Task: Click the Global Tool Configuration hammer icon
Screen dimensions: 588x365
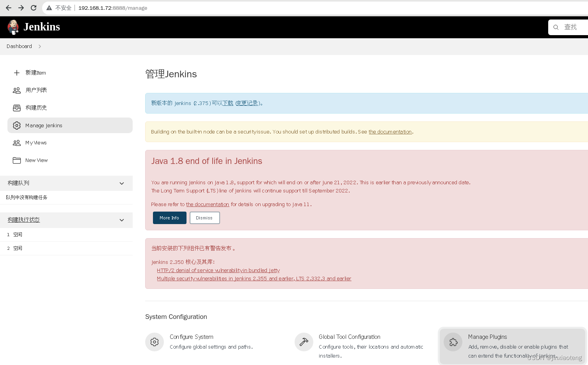Action: (x=304, y=342)
